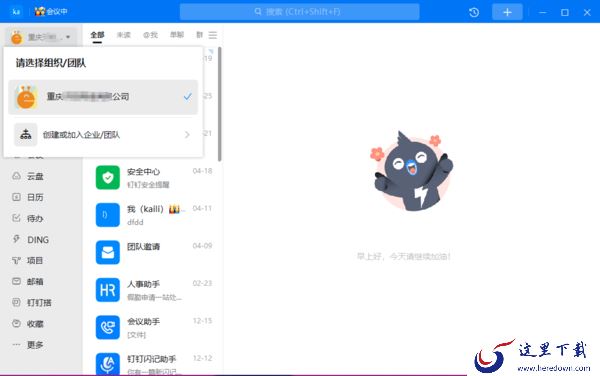Switch to the 全部 tab
The height and width of the screenshot is (376, 600).
[97, 35]
